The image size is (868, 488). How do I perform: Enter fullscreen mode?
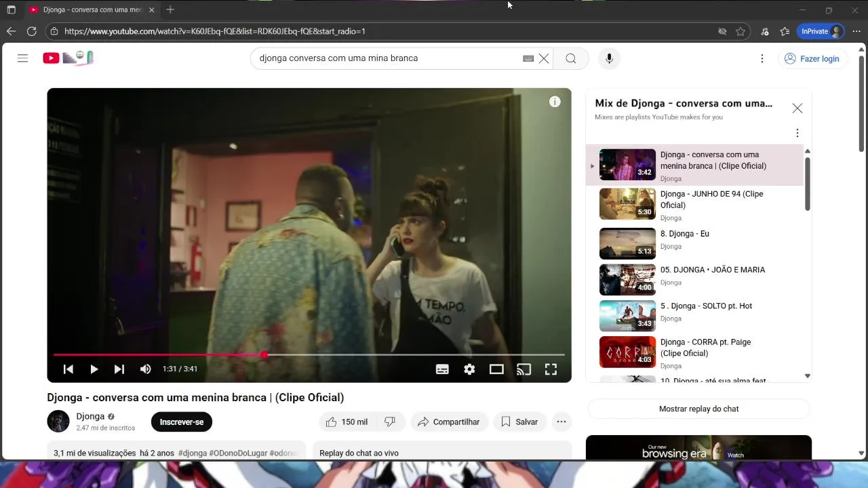[551, 369]
